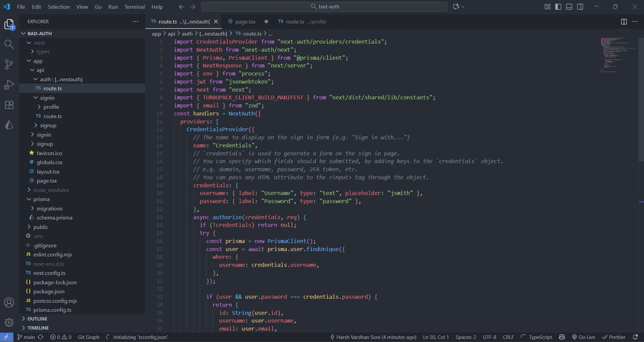Click the main branch in status bar
Image resolution: width=644 pixels, height=342 pixels.
click(x=26, y=337)
